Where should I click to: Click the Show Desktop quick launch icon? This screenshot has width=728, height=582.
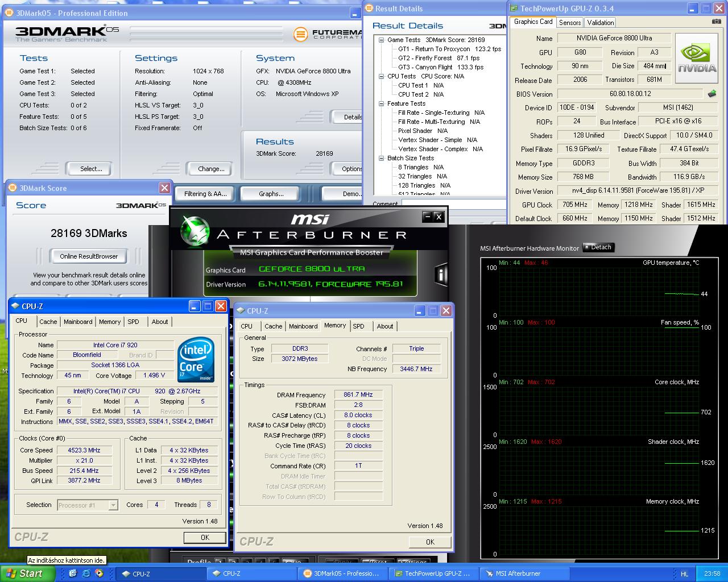pos(73,573)
